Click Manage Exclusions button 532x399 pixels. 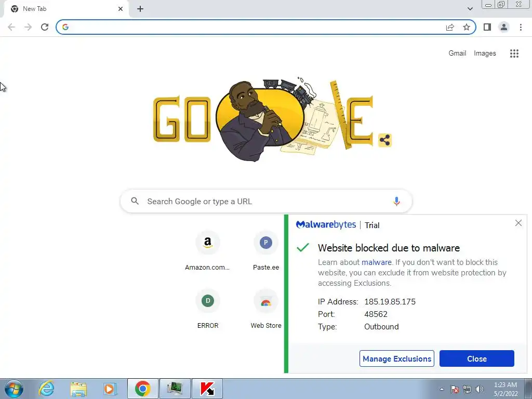(x=396, y=358)
